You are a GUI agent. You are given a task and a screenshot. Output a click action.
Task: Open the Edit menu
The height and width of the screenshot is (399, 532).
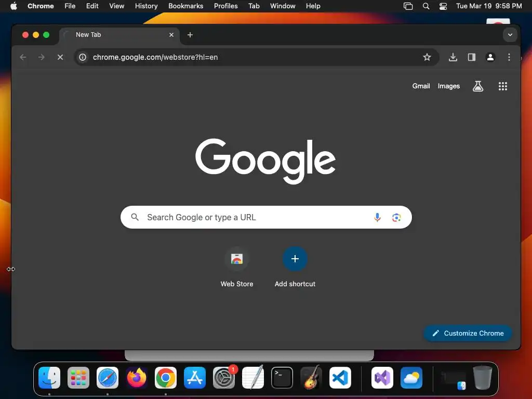pos(92,6)
